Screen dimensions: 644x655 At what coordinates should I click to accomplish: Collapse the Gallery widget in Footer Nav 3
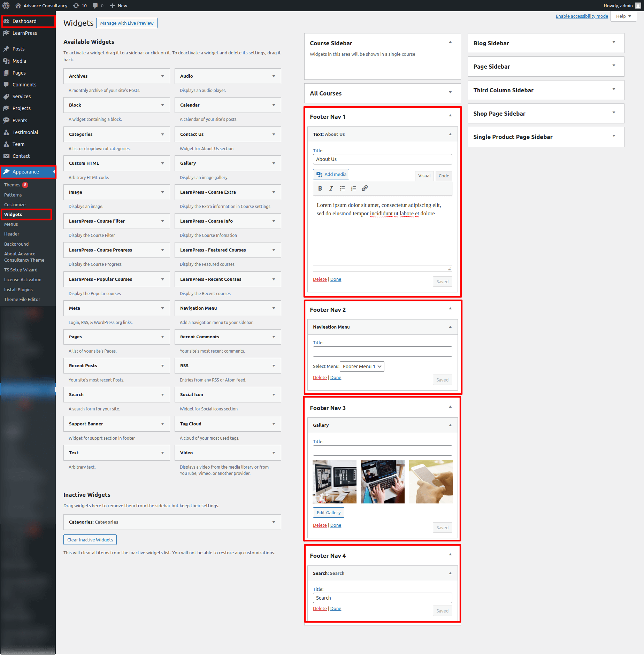[450, 425]
